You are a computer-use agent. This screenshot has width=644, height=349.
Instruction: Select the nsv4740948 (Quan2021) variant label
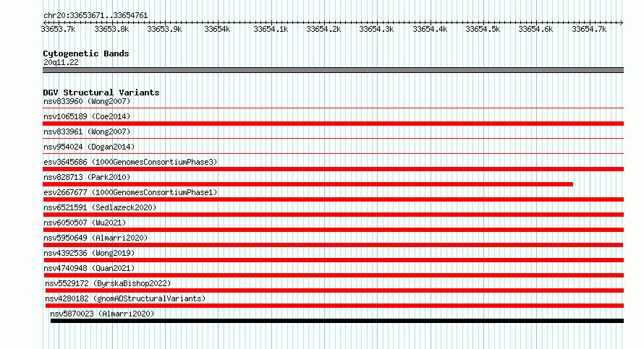coord(89,268)
